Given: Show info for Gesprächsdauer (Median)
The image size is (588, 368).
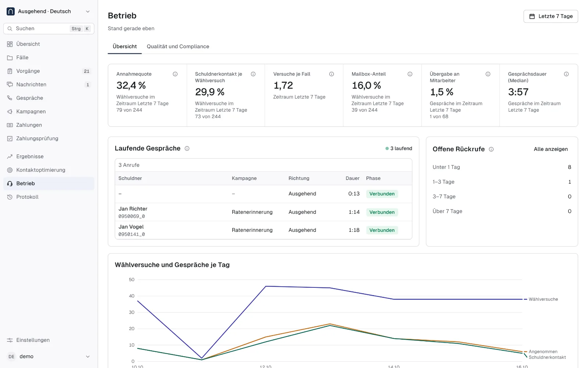Looking at the screenshot, I should click(x=566, y=74).
